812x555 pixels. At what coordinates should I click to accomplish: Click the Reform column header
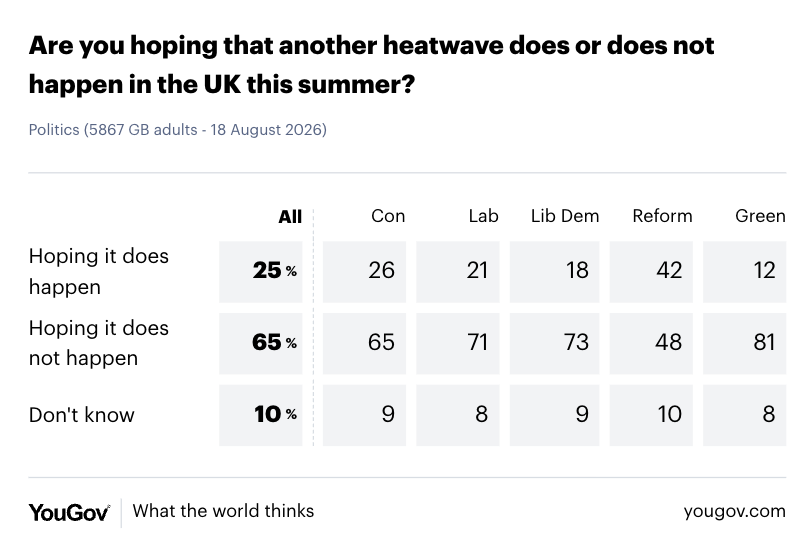[662, 216]
